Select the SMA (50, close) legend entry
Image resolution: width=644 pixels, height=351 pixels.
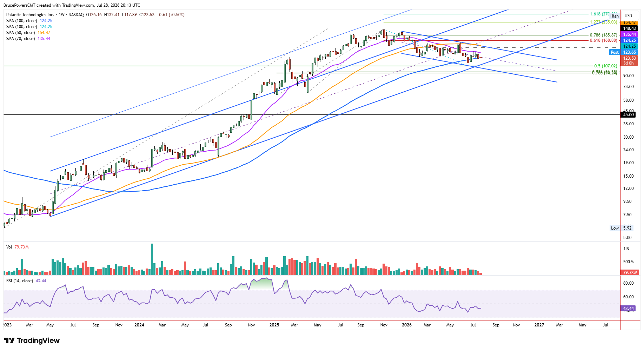click(x=28, y=33)
